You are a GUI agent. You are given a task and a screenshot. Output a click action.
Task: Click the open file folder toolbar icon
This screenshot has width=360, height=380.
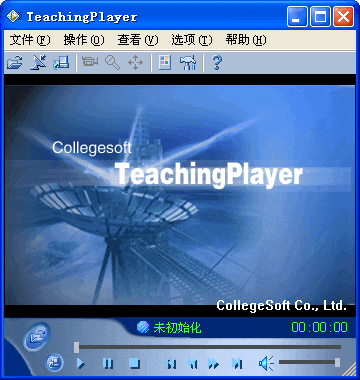pos(15,62)
